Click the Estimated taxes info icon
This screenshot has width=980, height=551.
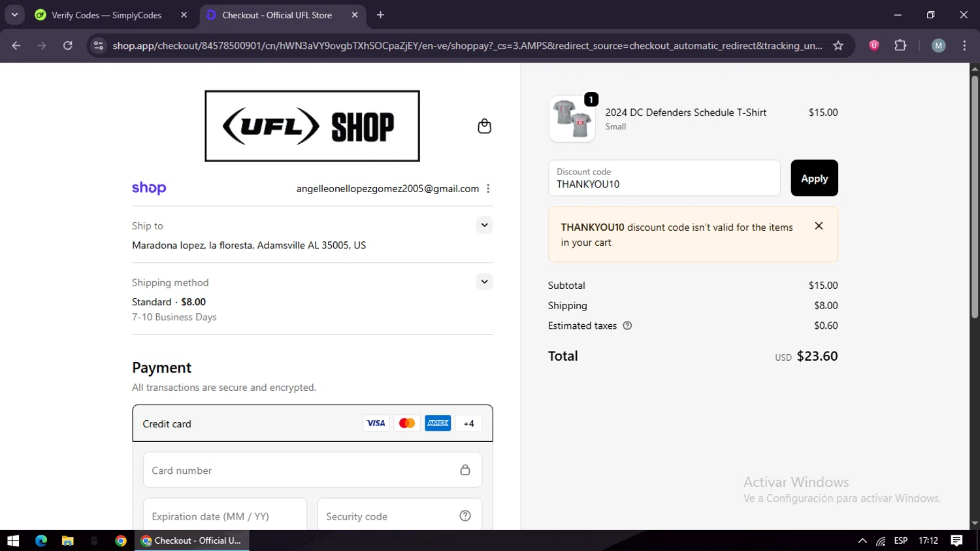627,326
